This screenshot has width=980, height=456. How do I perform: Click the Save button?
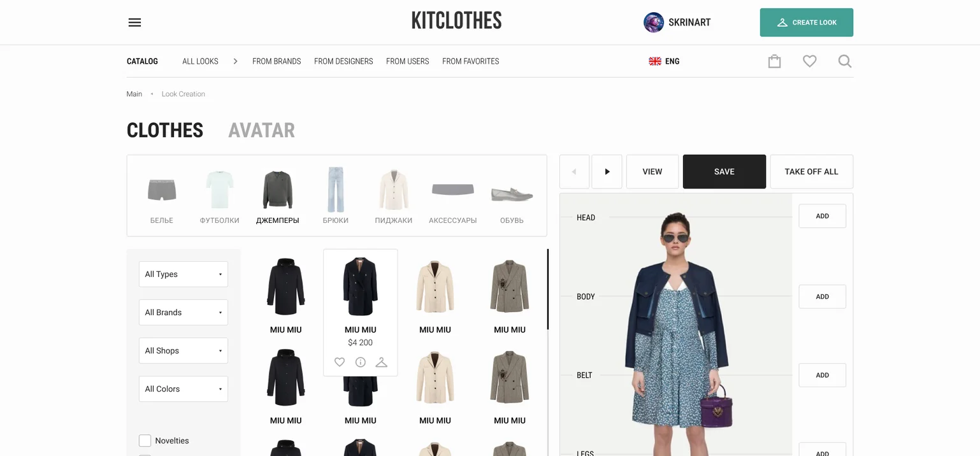coord(724,171)
